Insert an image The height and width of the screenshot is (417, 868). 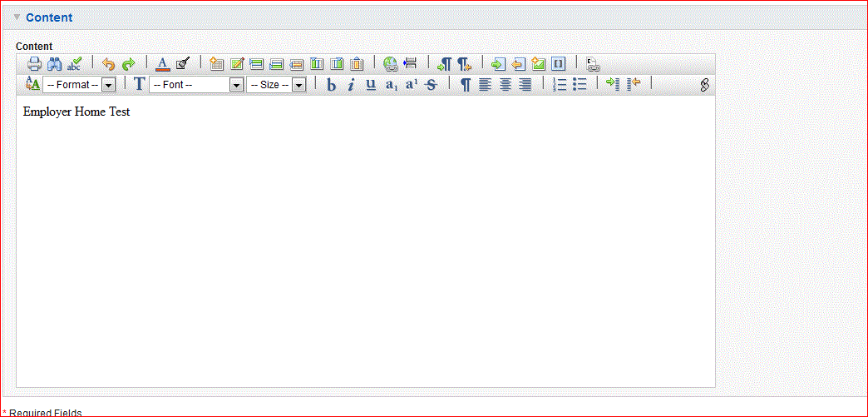coord(538,64)
